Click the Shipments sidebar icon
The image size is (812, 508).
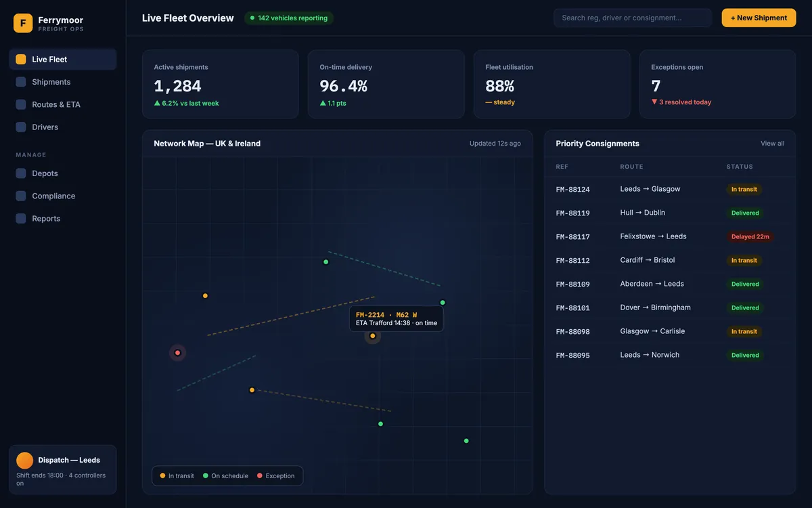click(x=21, y=82)
